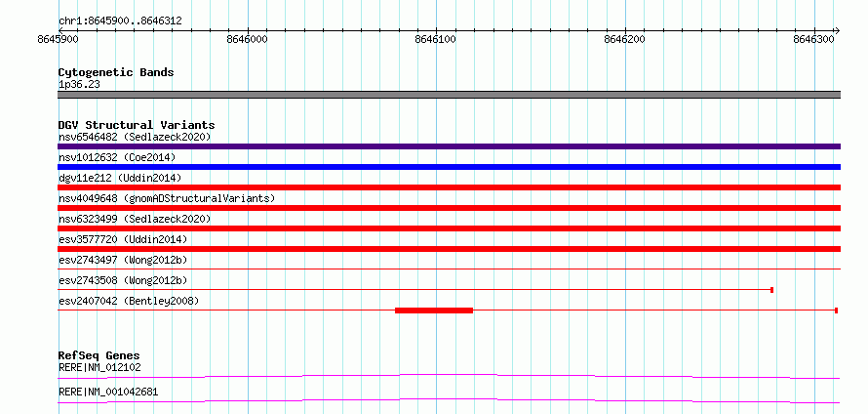Click the end marker of esv2743508 line
This screenshot has height=414, width=868.
[x=771, y=290]
